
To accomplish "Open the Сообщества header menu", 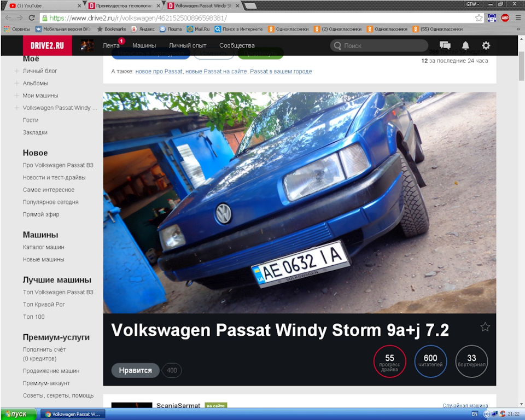I will pos(237,45).
